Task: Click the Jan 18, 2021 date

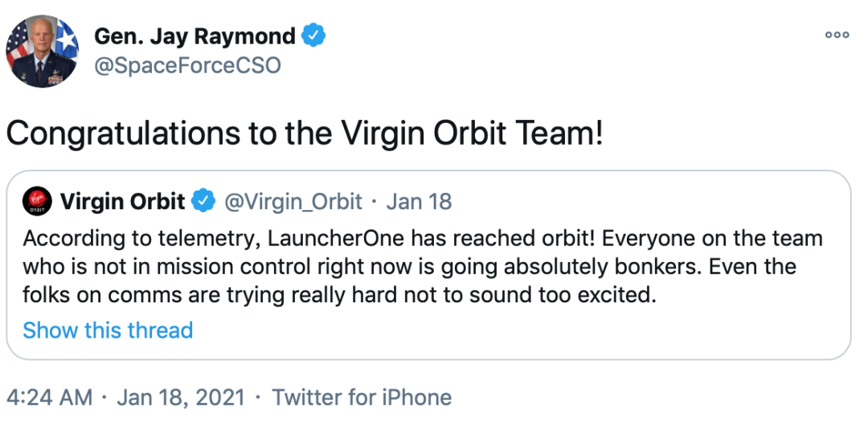Action: (180, 396)
